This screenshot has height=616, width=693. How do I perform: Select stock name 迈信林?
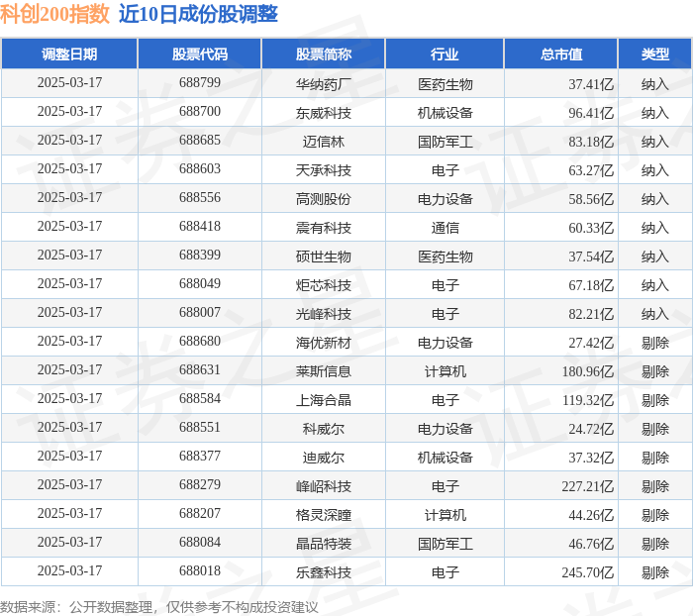point(324,142)
